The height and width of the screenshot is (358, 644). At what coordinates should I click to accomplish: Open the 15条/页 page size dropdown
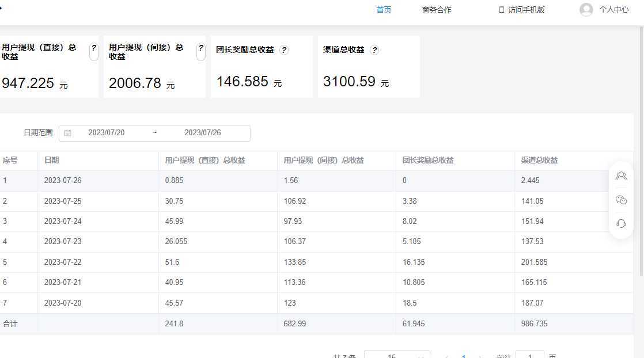[x=396, y=355]
